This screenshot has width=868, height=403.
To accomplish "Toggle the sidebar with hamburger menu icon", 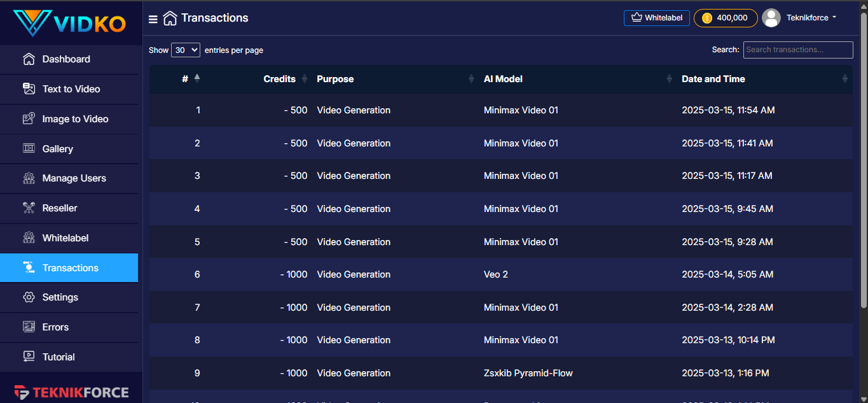I will coord(153,19).
